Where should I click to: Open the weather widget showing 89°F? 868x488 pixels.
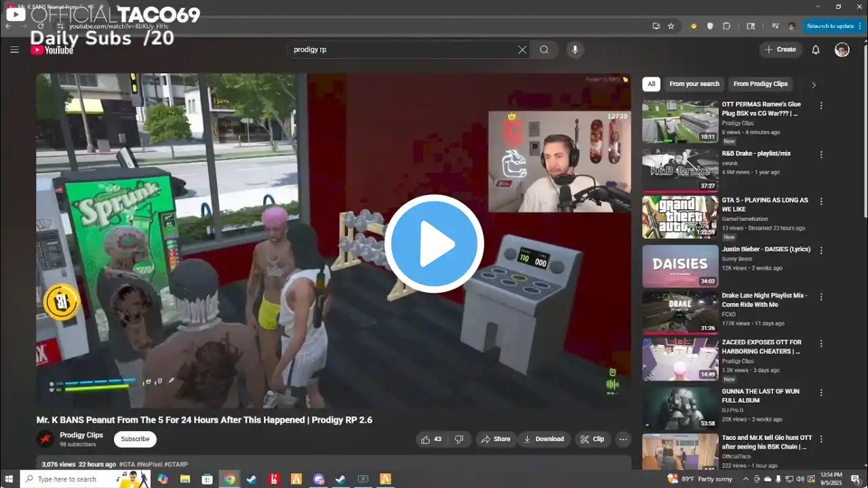(x=700, y=479)
